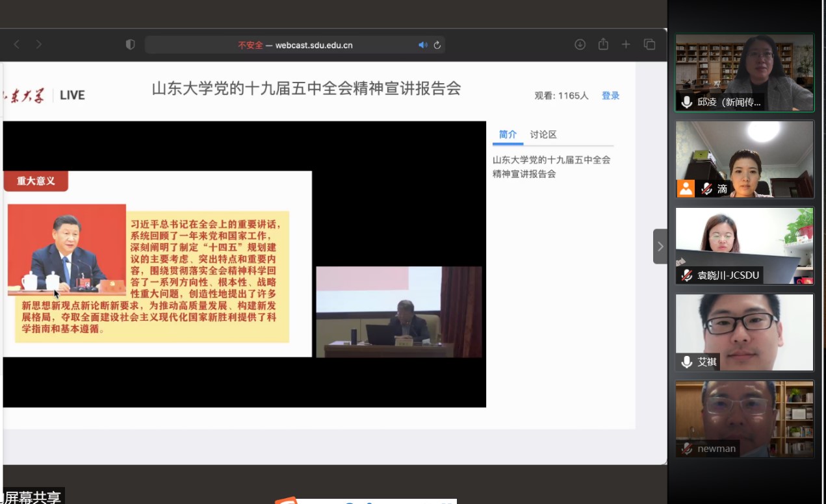Click the browser back arrow
826x504 pixels.
tap(17, 44)
